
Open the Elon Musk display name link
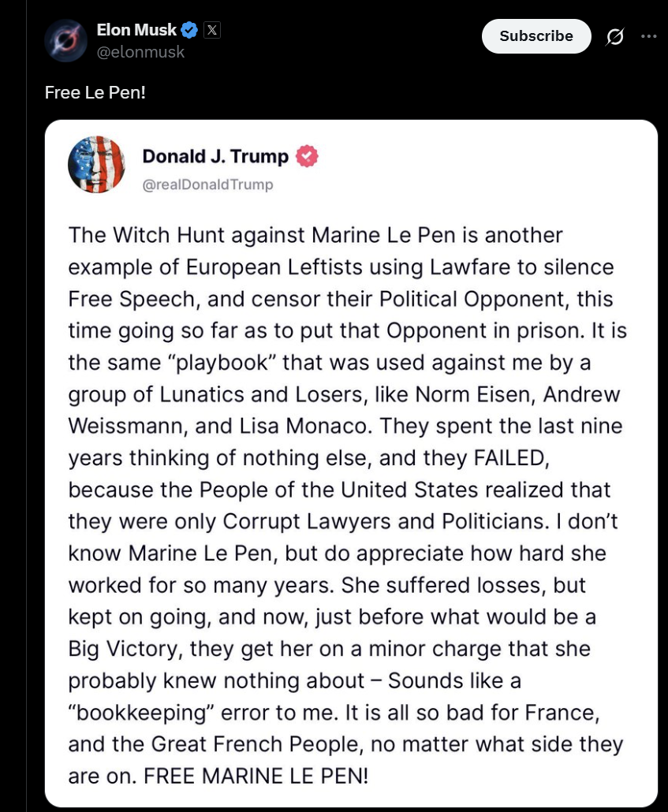(x=136, y=30)
